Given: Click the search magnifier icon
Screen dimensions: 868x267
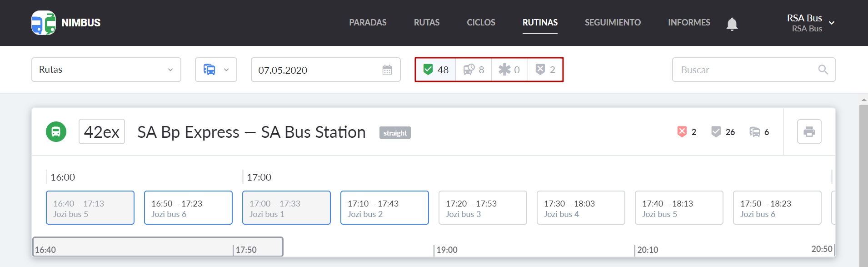Looking at the screenshot, I should [x=823, y=70].
